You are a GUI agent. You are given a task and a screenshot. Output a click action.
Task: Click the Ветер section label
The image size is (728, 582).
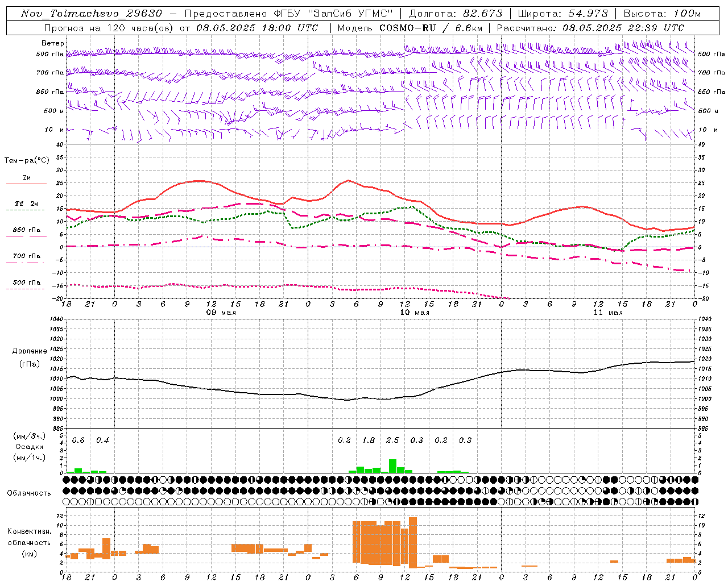point(53,43)
